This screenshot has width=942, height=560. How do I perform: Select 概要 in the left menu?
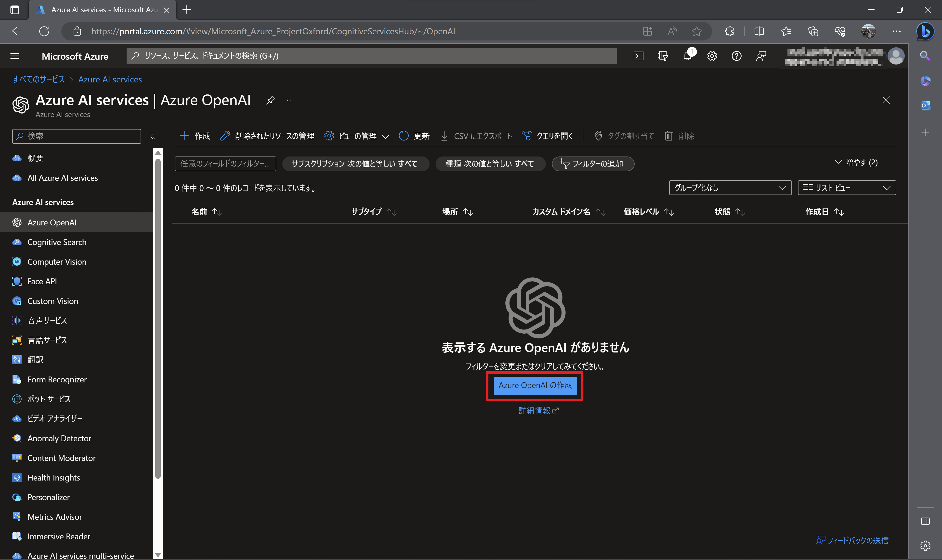tap(77, 158)
